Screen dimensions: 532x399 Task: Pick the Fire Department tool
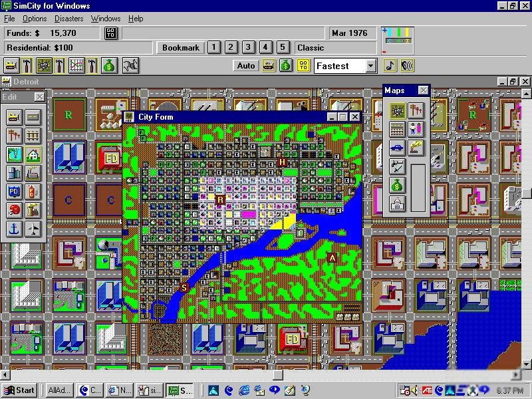click(x=33, y=192)
